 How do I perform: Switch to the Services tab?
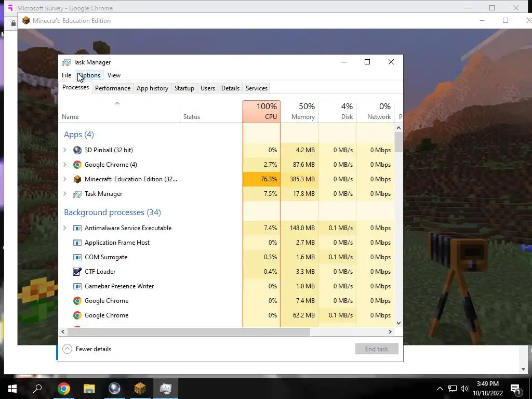[257, 88]
